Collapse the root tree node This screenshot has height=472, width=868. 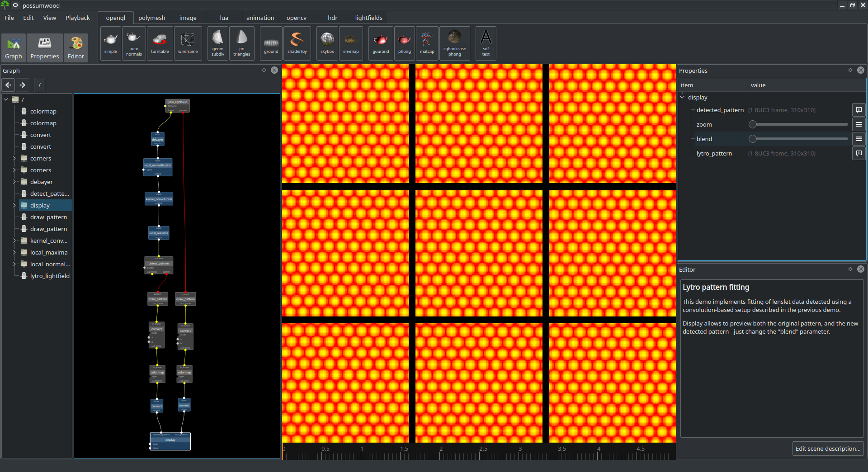click(6, 99)
